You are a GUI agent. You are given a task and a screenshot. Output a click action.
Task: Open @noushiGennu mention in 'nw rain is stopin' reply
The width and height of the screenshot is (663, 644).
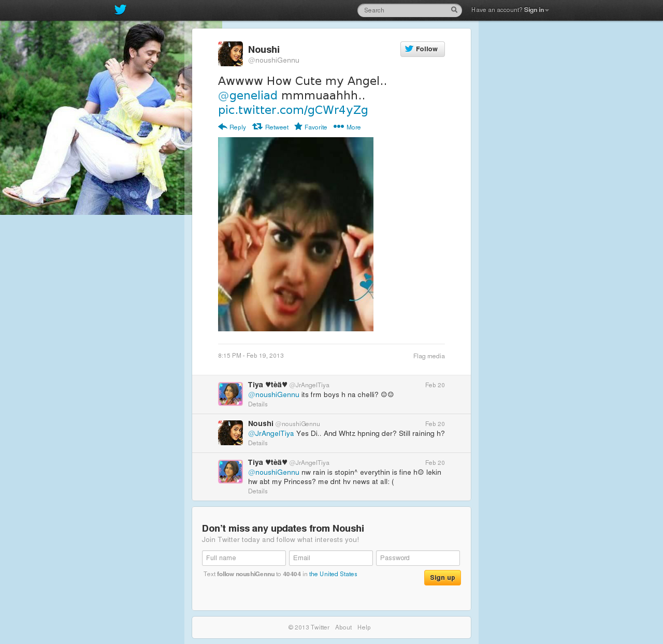coord(273,473)
